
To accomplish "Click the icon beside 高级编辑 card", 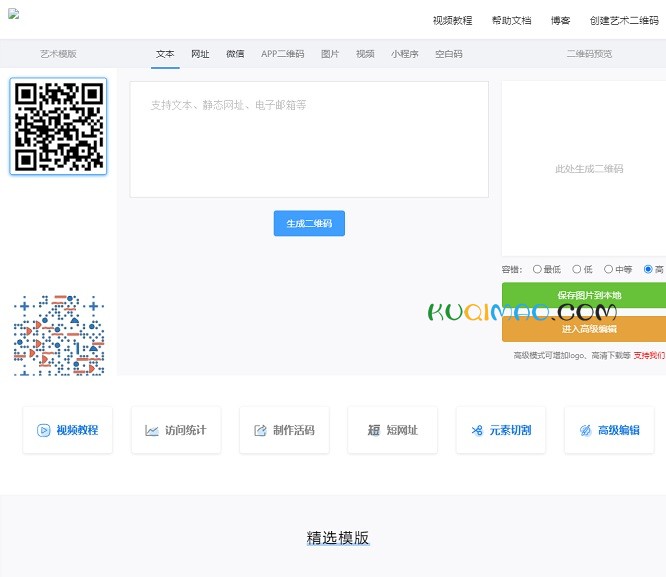I will (x=585, y=430).
